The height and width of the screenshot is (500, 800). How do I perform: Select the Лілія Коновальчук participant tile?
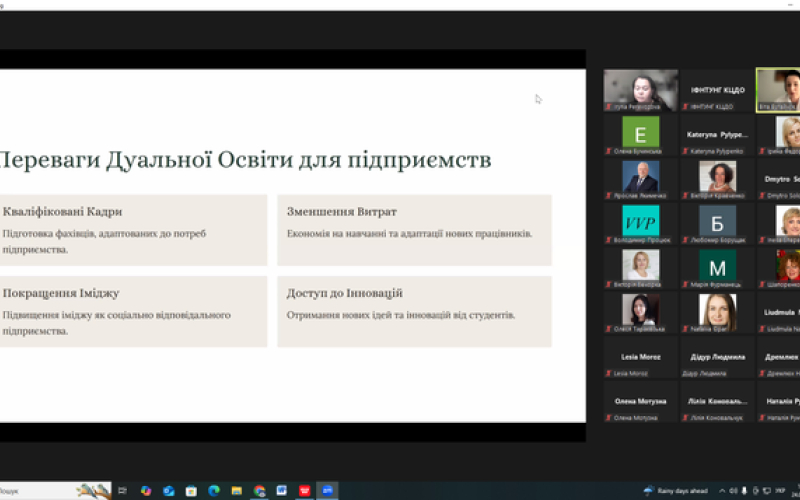[x=717, y=402]
